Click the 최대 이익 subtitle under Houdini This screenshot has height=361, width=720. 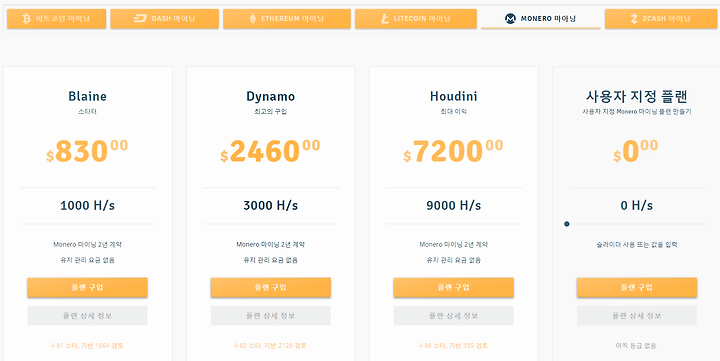pyautogui.click(x=453, y=112)
